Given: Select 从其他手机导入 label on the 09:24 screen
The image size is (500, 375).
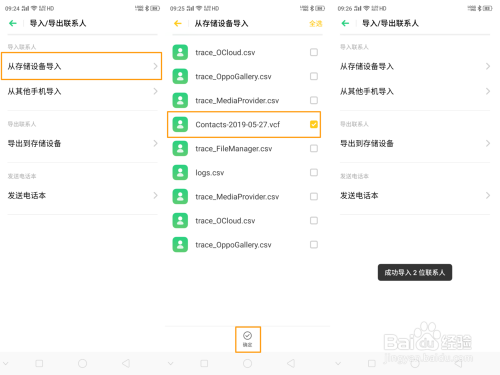Looking at the screenshot, I should [x=34, y=91].
